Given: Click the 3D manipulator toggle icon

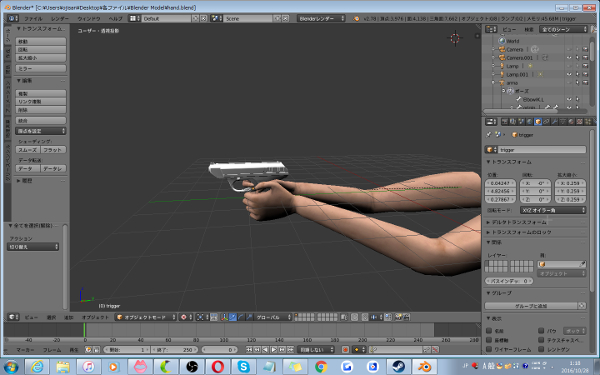Looking at the screenshot, I should [224, 317].
